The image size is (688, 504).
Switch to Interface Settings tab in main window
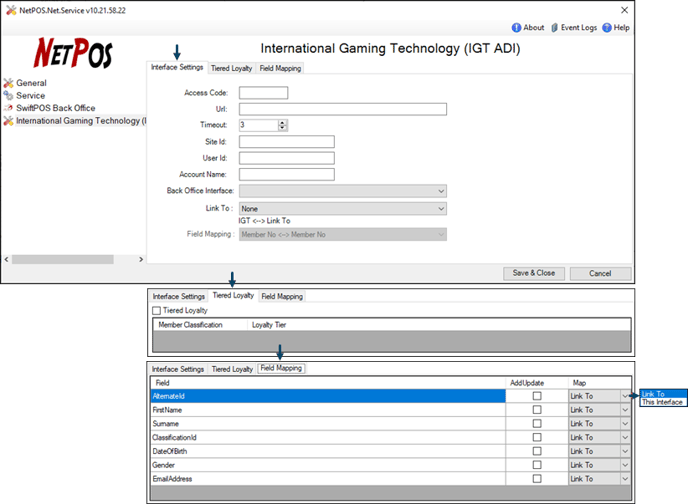[x=177, y=67]
